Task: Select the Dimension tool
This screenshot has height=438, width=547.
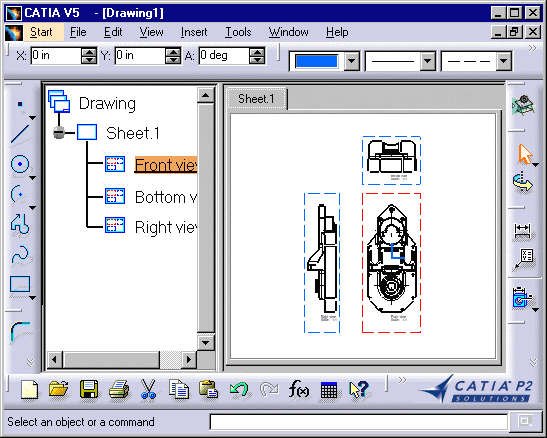Action: pyautogui.click(x=523, y=230)
